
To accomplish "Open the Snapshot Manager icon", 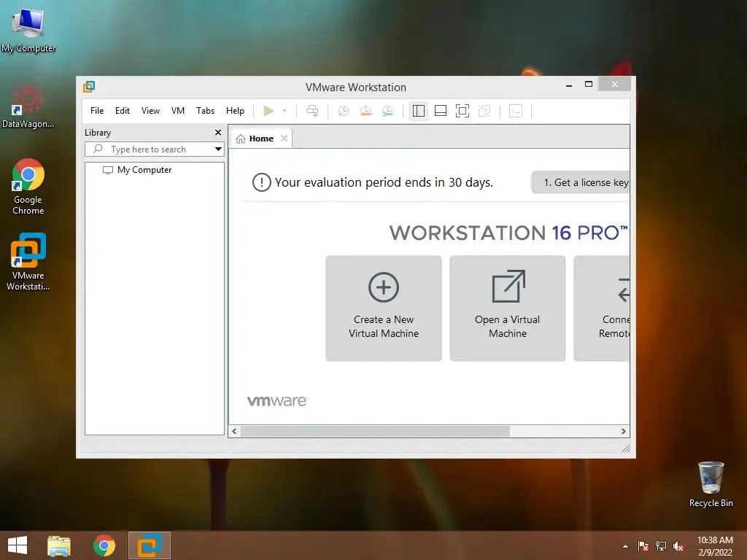I will point(388,111).
